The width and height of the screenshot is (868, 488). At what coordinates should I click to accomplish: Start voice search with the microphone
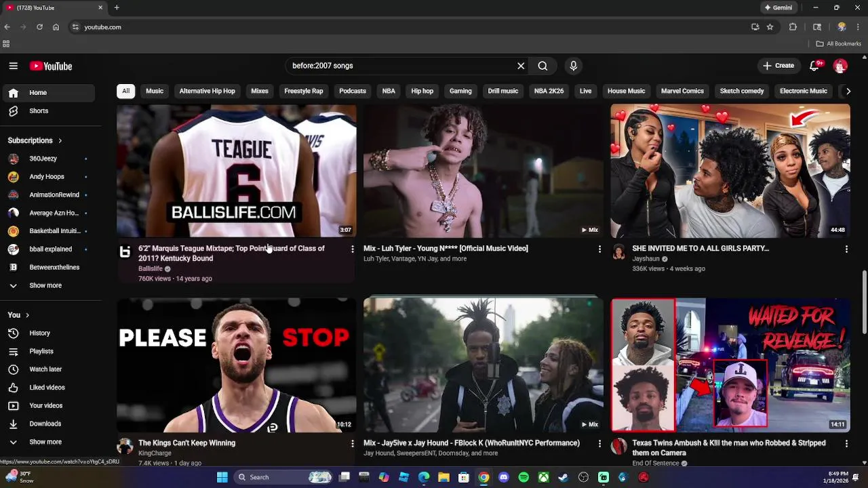(x=574, y=66)
